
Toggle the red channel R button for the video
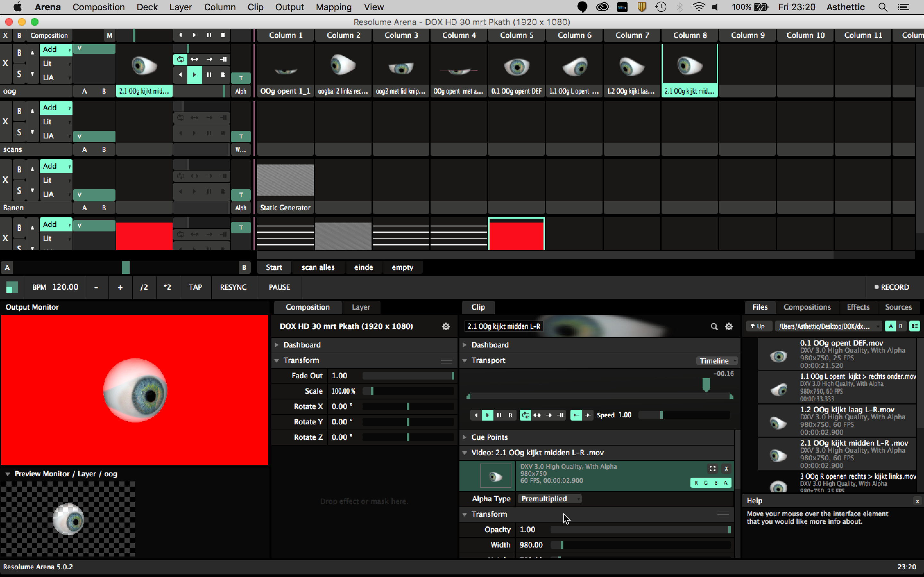coord(696,483)
